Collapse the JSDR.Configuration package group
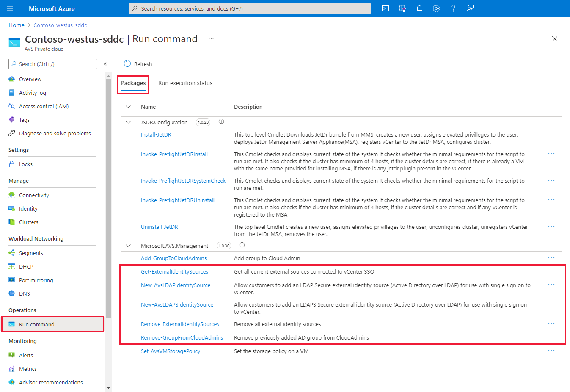570x392 pixels. click(x=128, y=122)
